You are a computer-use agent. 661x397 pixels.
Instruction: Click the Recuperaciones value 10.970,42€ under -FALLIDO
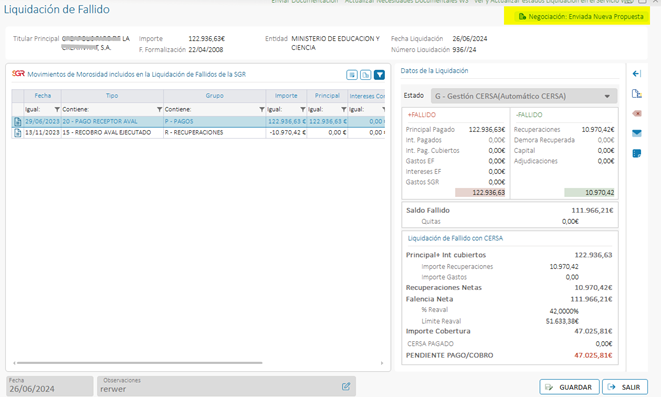click(x=598, y=130)
